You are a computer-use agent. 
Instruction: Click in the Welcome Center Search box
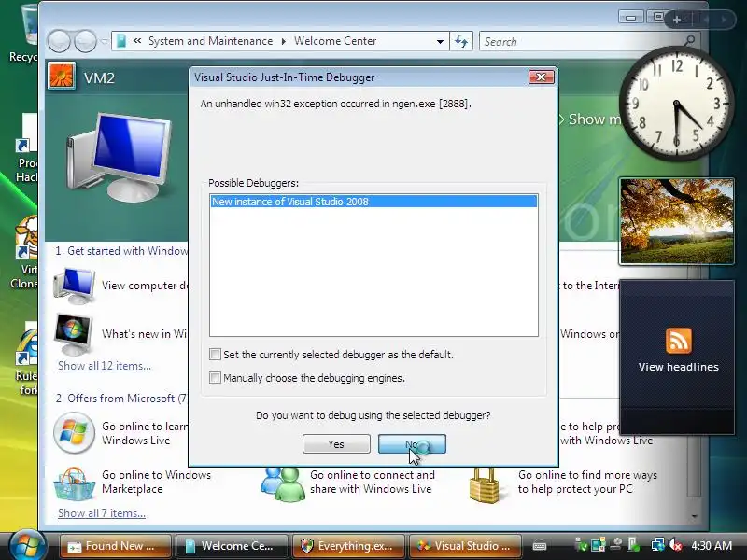click(581, 41)
